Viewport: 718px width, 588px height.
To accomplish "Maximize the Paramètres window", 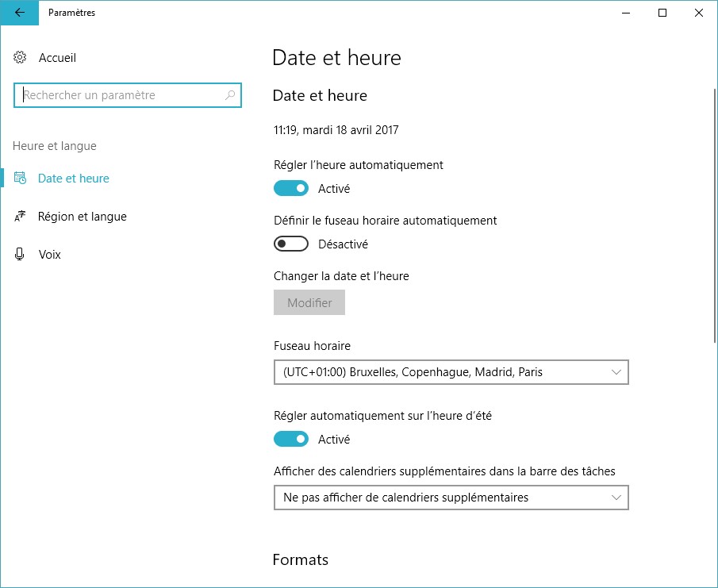I will pyautogui.click(x=662, y=13).
